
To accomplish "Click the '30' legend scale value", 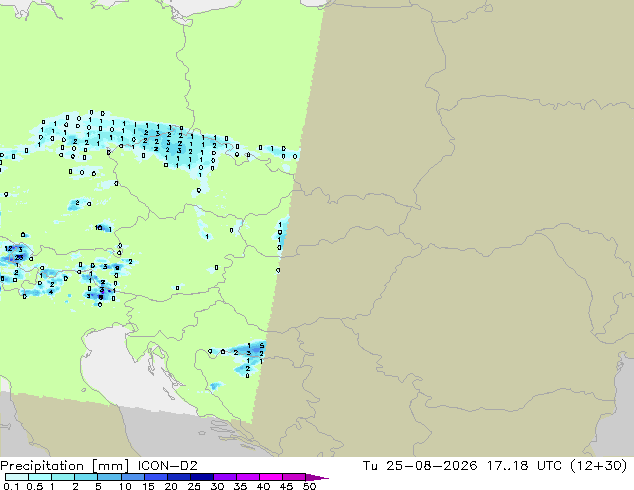I will [x=217, y=486].
